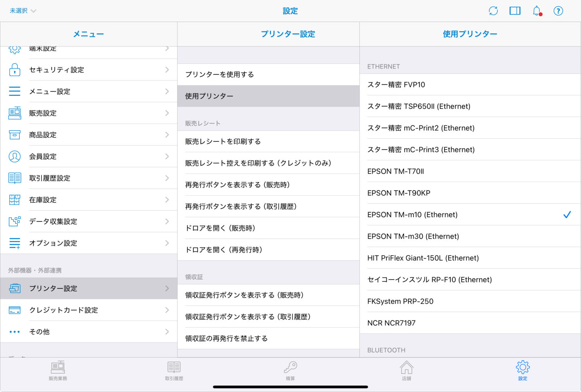581x392 pixels.
Task: Open notifications via the bell icon
Action: [537, 11]
